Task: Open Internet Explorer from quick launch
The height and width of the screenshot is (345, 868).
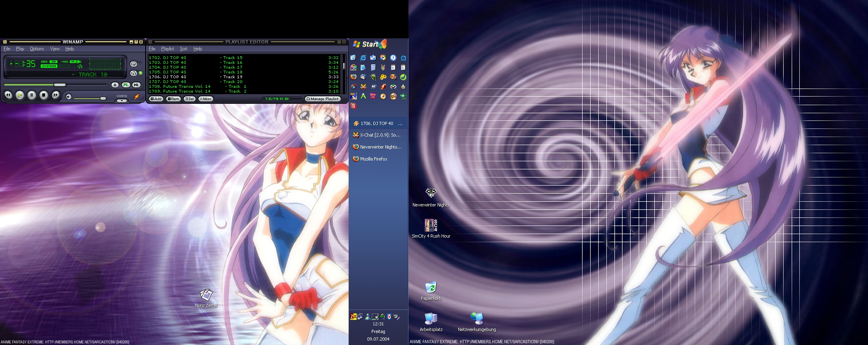Action: 363,58
